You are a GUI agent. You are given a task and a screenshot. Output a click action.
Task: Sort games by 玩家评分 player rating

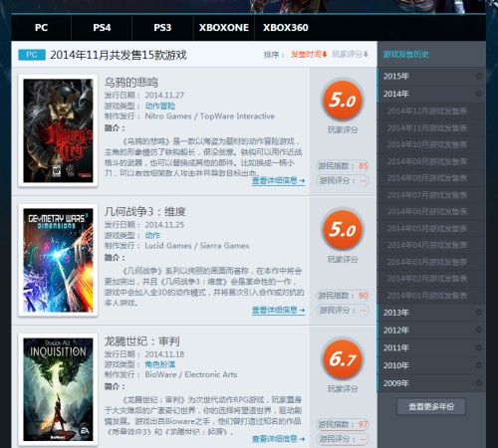coord(350,54)
